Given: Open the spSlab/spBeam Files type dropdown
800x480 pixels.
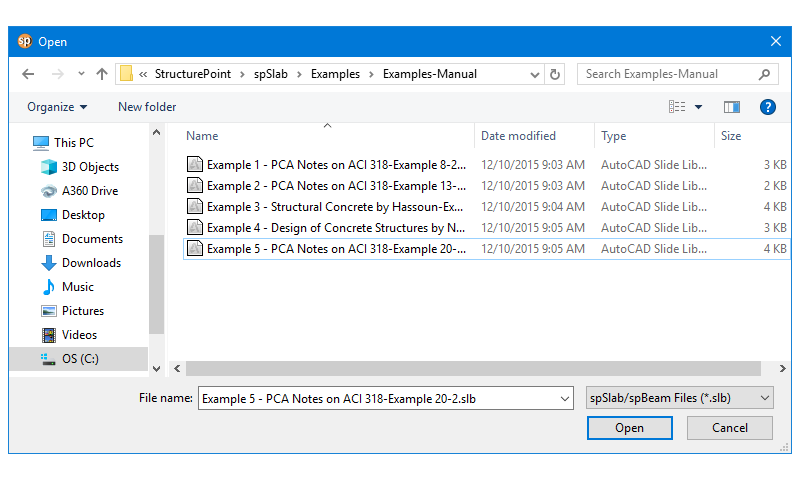Looking at the screenshot, I should [680, 398].
